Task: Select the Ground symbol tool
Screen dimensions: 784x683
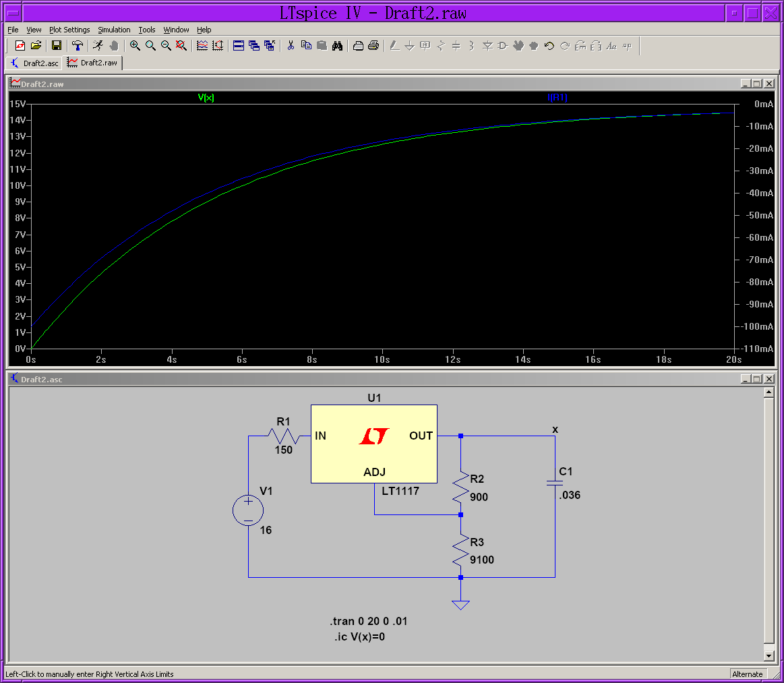Action: [x=409, y=46]
